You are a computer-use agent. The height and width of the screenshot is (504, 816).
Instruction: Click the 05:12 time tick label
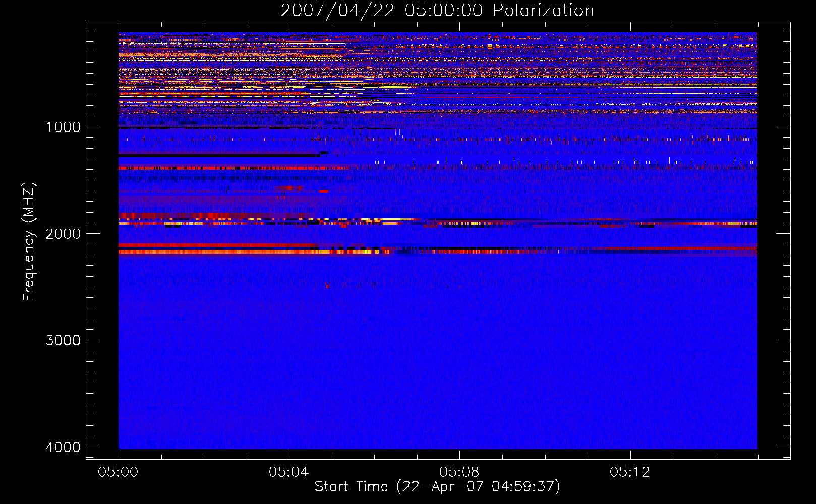click(x=630, y=472)
